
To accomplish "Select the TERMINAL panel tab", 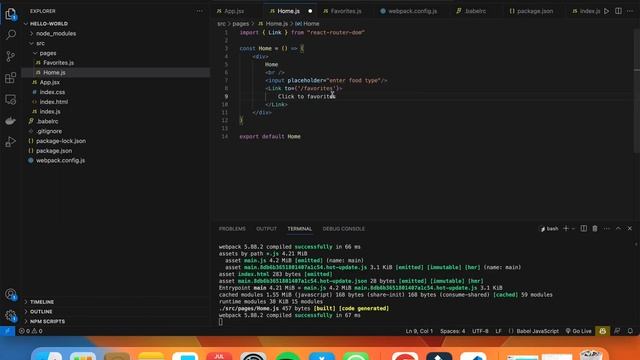I will [x=299, y=229].
